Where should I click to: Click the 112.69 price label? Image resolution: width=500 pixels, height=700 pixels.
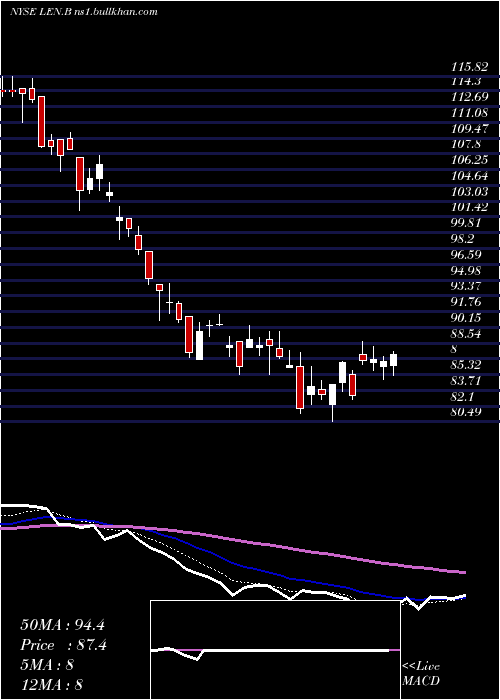pos(469,96)
